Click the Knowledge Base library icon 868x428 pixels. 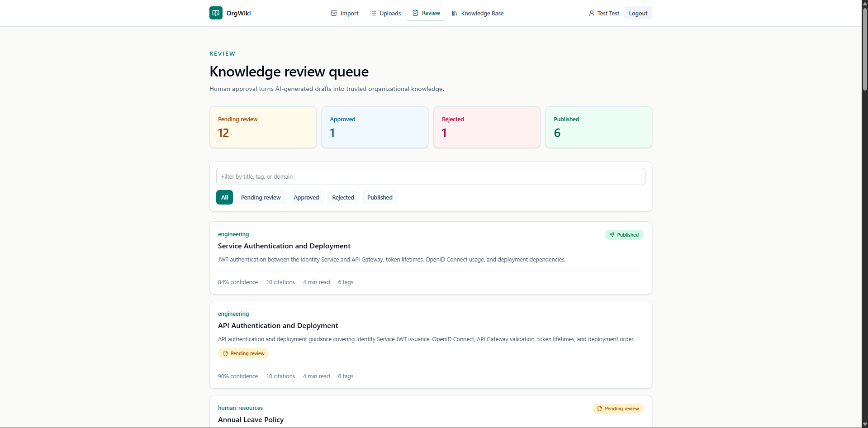(455, 13)
